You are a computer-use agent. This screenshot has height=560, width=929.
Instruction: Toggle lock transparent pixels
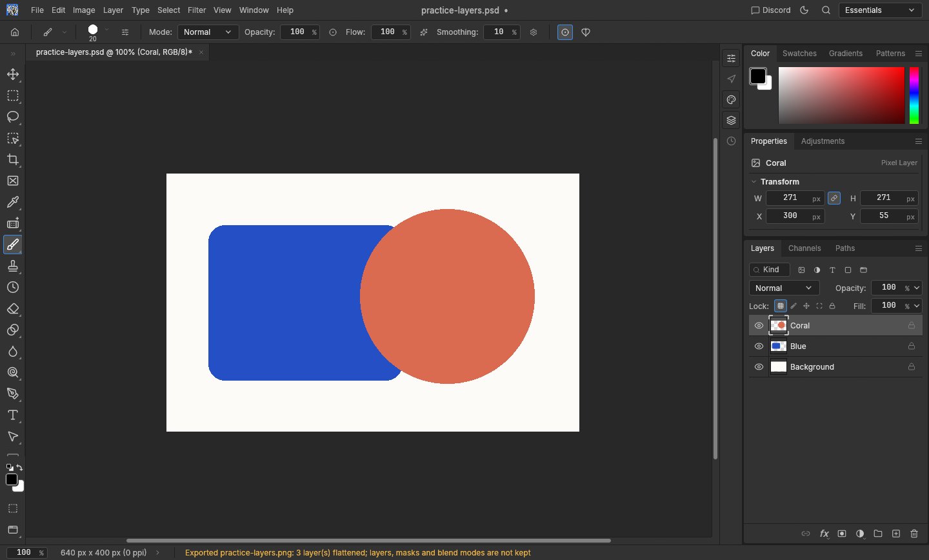pyautogui.click(x=781, y=306)
